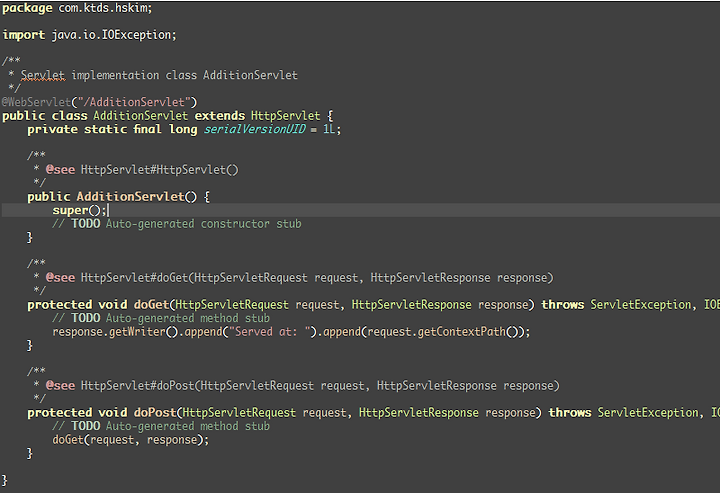Click the "Served at: " string literal
The height and width of the screenshot is (493, 720).
(270, 332)
